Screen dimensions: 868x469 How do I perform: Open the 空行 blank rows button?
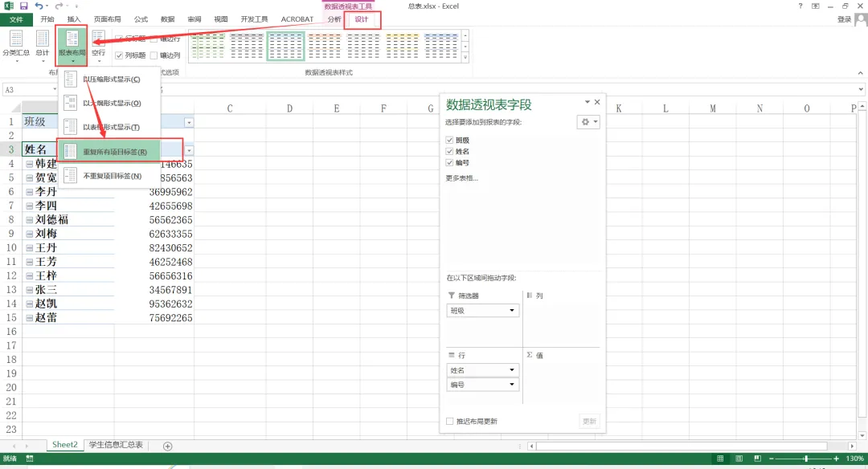tap(99, 46)
